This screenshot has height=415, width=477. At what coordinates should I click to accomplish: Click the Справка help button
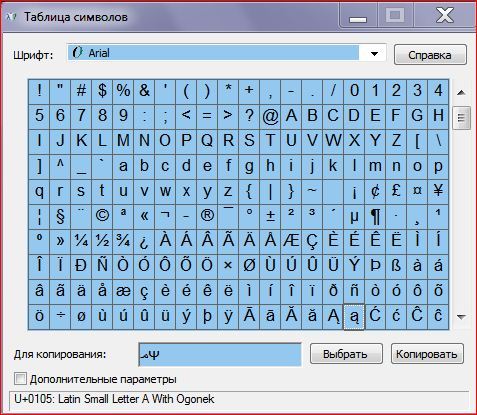pos(430,55)
